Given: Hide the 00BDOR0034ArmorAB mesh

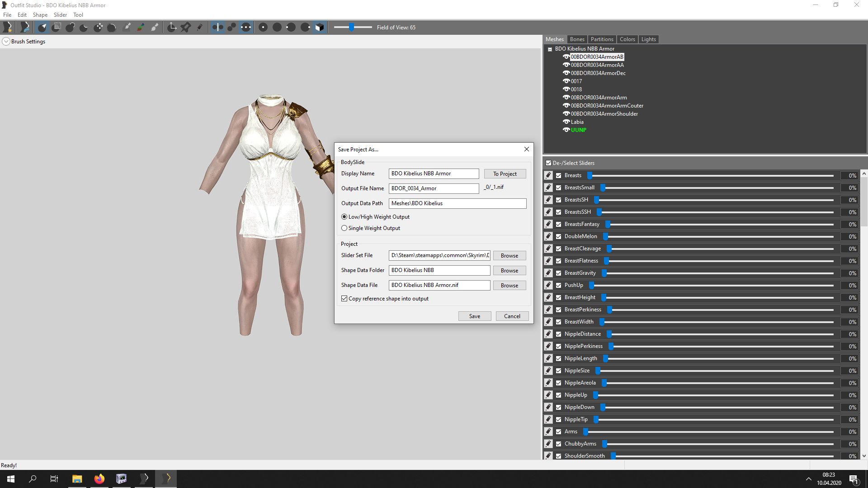Looking at the screenshot, I should point(566,57).
